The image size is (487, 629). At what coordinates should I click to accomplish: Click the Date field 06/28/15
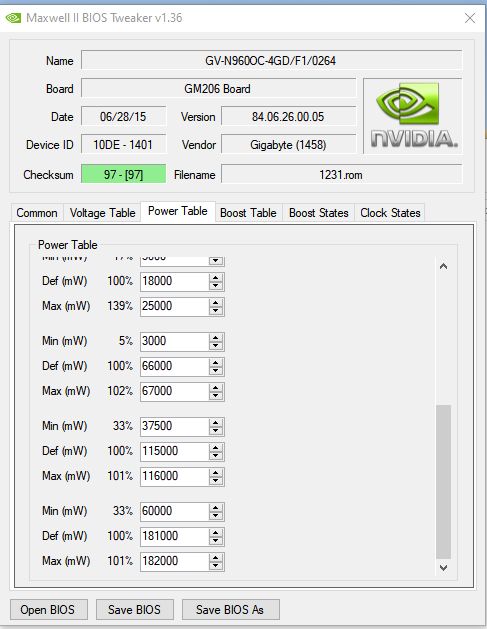point(124,117)
